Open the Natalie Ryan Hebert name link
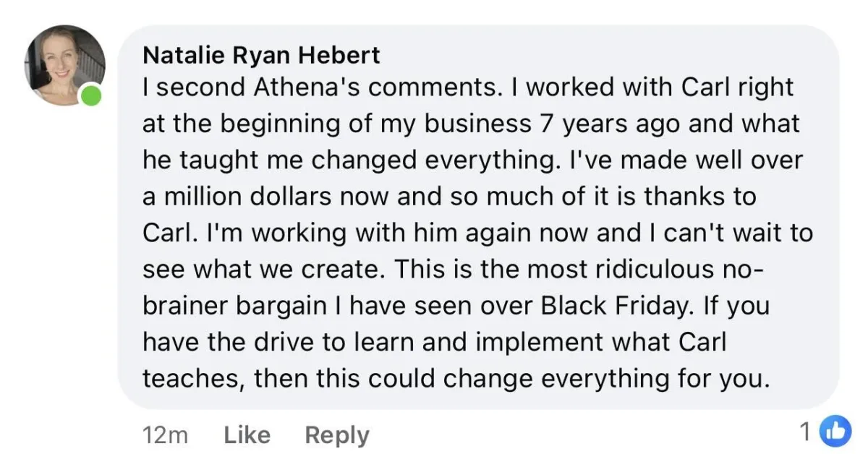 tap(262, 56)
